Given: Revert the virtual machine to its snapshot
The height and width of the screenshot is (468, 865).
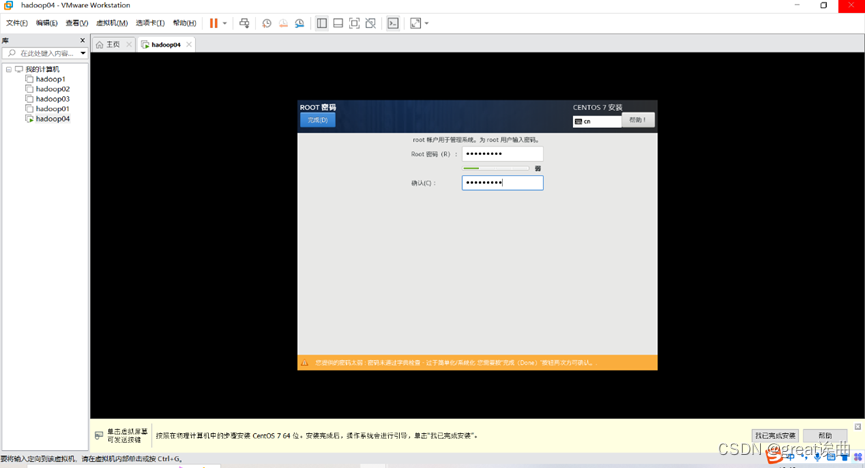Looking at the screenshot, I should (x=283, y=23).
